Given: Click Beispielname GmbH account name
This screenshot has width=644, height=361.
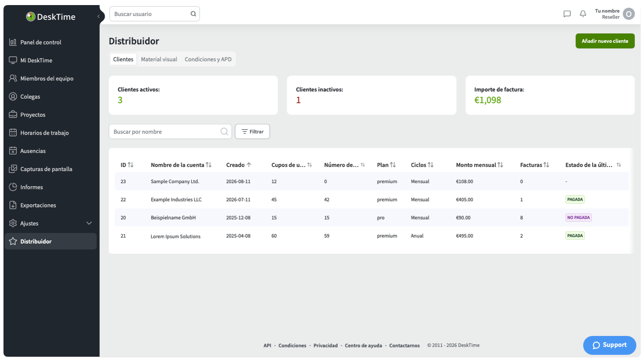Looking at the screenshot, I should click(x=173, y=218).
